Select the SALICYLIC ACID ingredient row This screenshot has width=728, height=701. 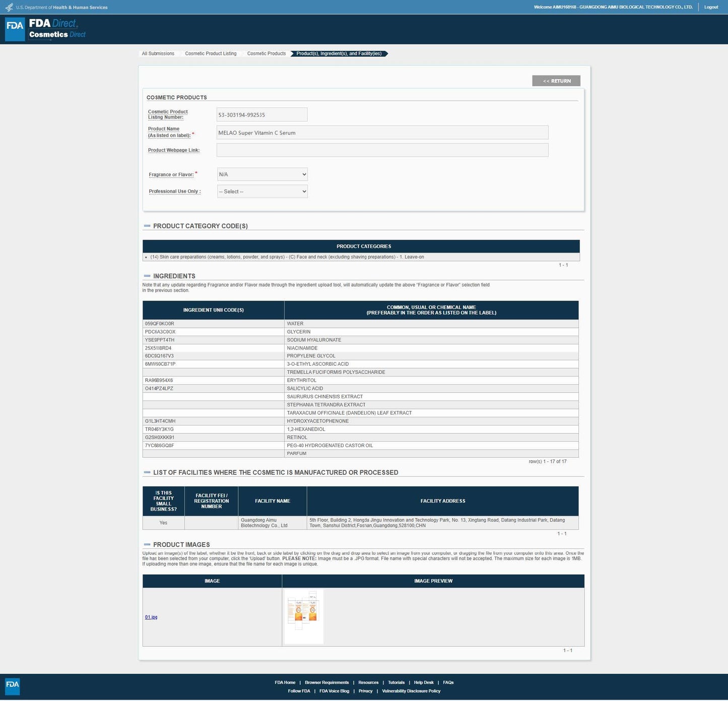pyautogui.click(x=360, y=388)
